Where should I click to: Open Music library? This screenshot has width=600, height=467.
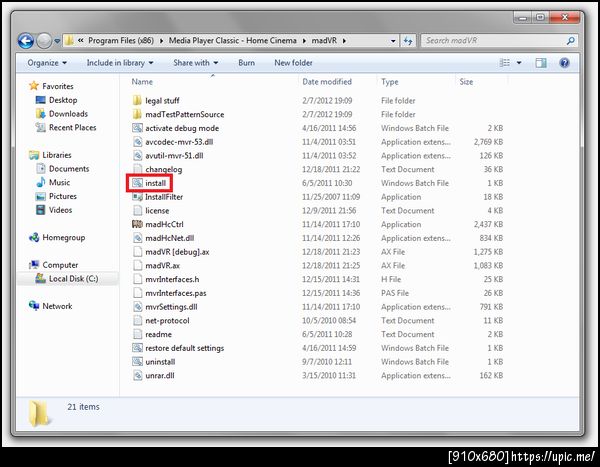point(53,183)
